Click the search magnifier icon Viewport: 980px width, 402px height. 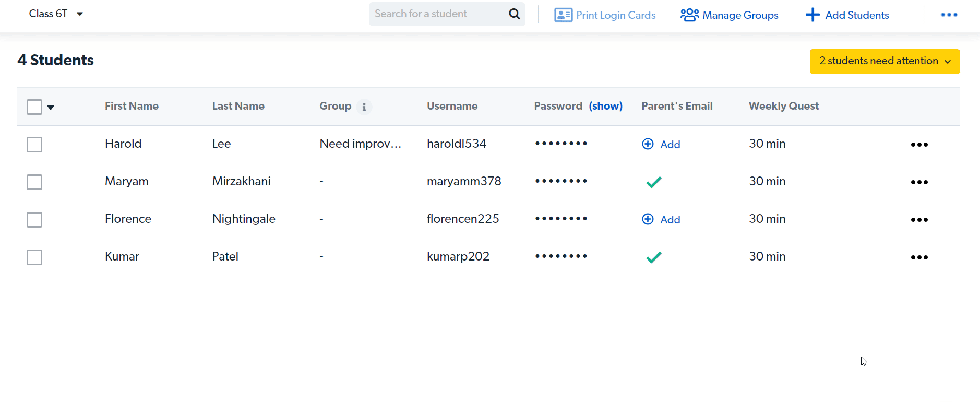[x=514, y=14]
